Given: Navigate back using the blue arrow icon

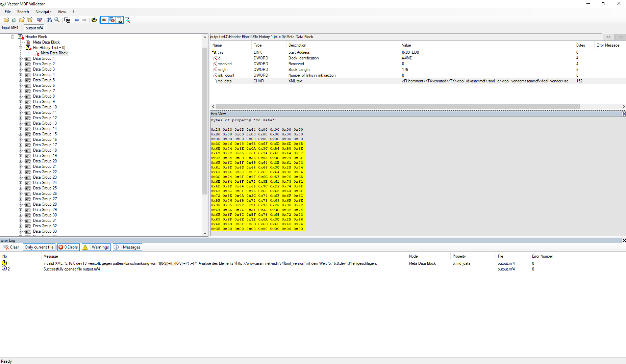Looking at the screenshot, I should [77, 20].
